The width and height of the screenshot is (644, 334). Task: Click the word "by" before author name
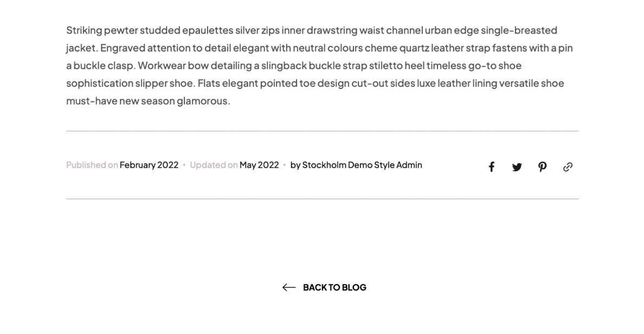pos(295,165)
